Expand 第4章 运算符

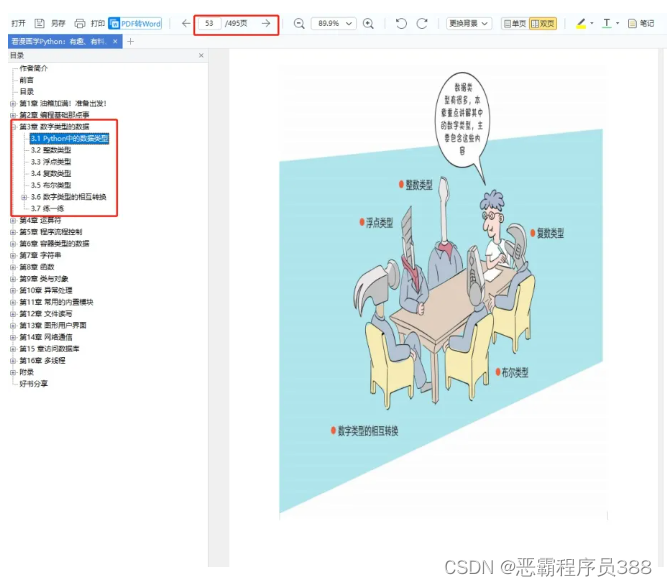pyautogui.click(x=13, y=220)
